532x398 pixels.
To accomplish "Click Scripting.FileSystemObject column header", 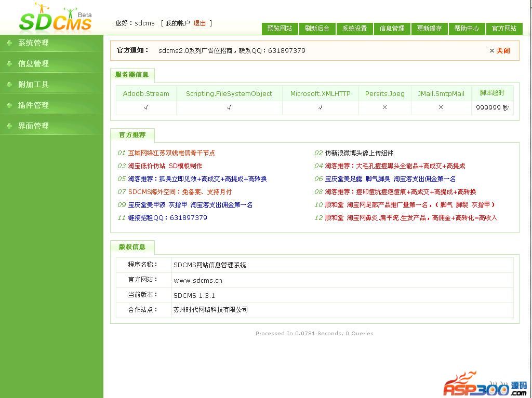I will click(x=229, y=93).
